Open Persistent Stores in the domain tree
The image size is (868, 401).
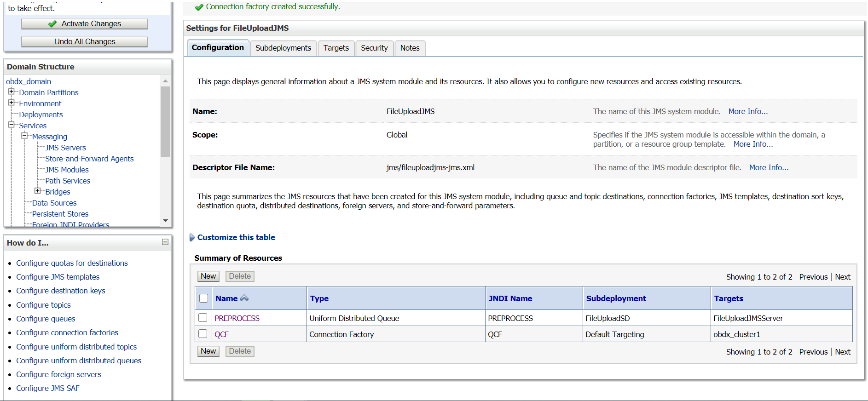(60, 214)
